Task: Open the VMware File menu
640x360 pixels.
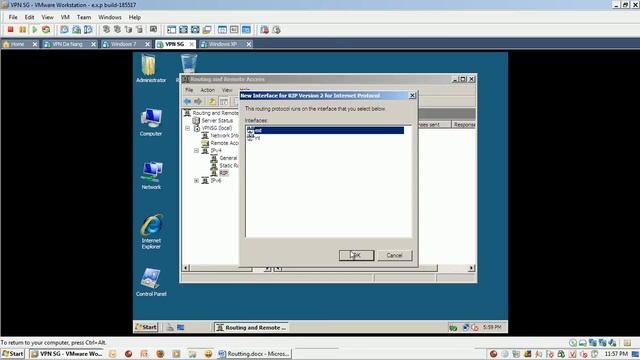Action: pyautogui.click(x=13, y=17)
